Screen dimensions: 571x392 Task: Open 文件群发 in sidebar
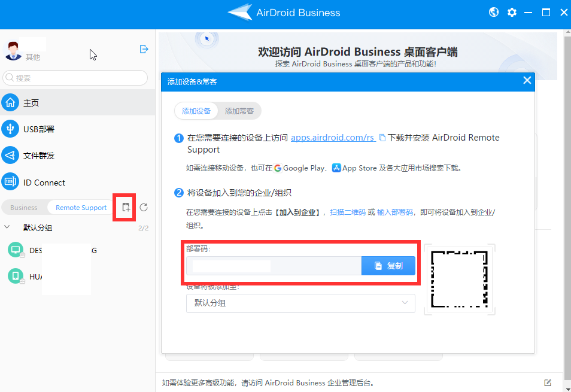[x=78, y=156]
